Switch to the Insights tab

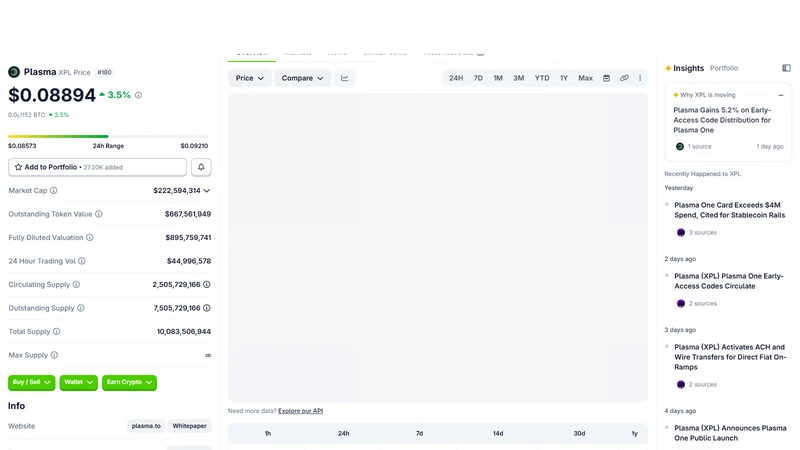pos(684,68)
